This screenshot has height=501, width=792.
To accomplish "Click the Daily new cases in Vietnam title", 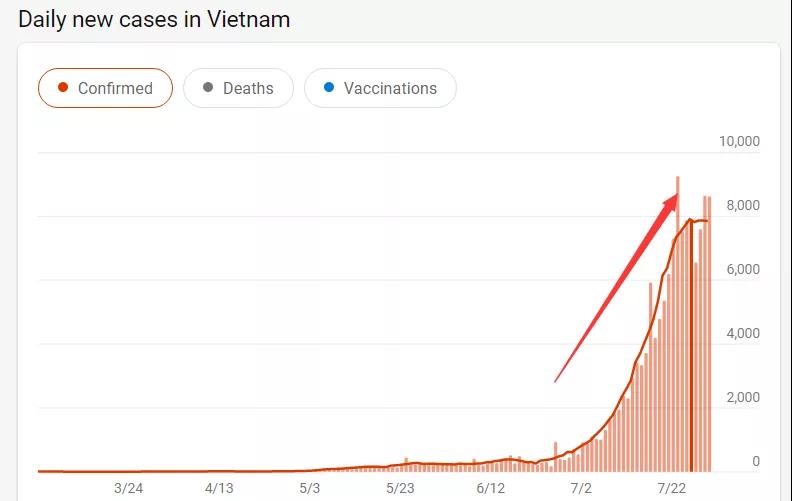I will point(154,20).
